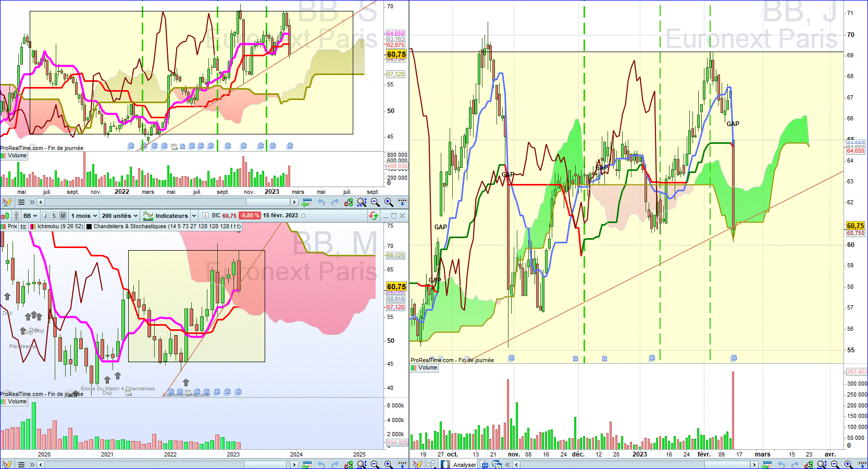Viewport: 868px width, 469px height.
Task: Toggle the J daily timeframe button
Action: click(x=45, y=216)
